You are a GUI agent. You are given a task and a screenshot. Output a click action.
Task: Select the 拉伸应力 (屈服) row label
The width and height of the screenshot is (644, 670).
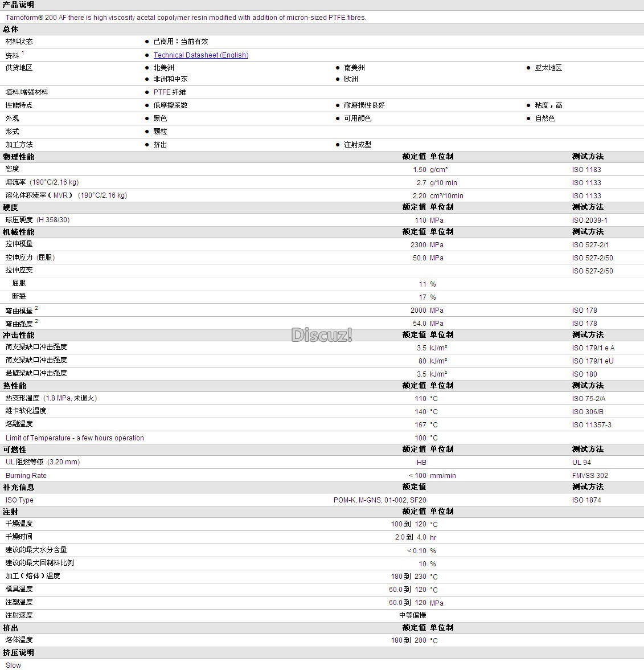(30, 258)
